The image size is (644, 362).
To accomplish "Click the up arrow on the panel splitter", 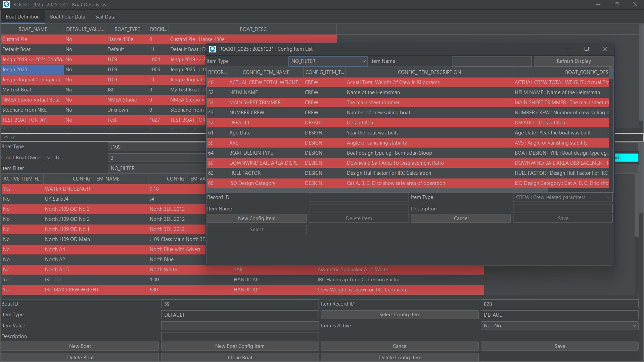I will tap(6, 137).
